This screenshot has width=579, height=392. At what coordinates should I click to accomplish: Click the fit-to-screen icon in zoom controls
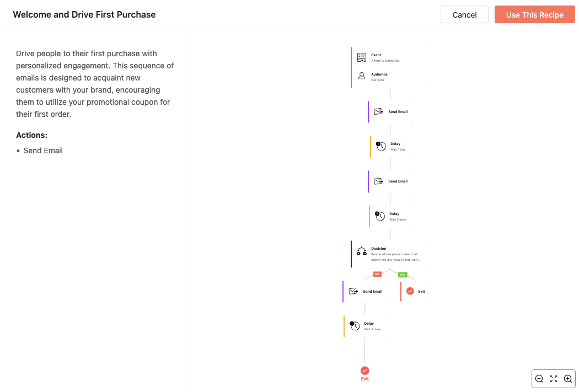(554, 379)
